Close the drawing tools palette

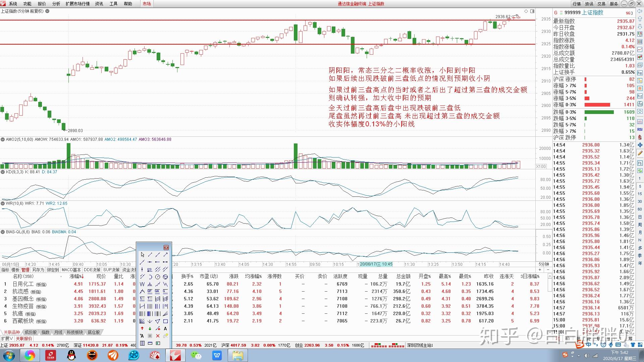(x=166, y=247)
